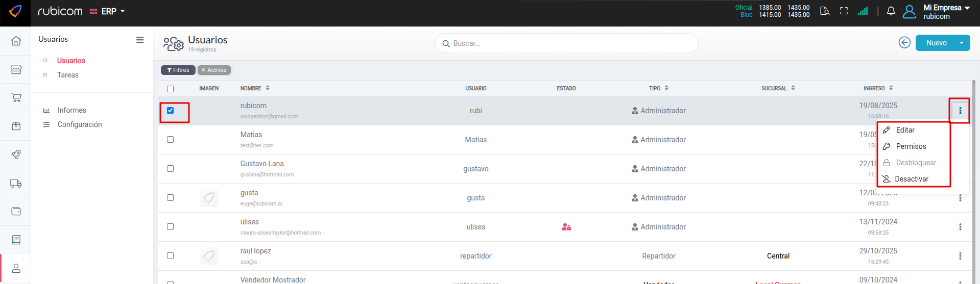Open the Mi Empresa account dropdown
The width and height of the screenshot is (980, 284).
tap(946, 11)
